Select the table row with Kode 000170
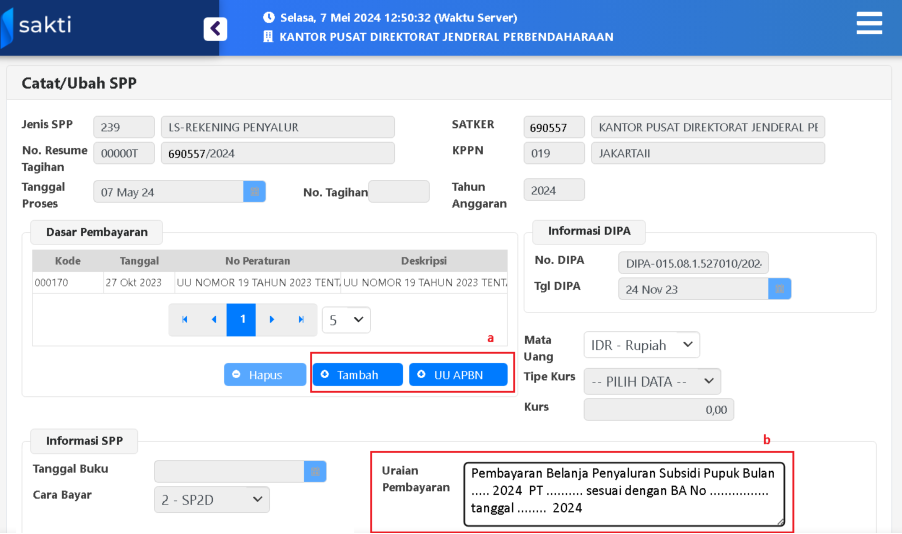 [269, 283]
